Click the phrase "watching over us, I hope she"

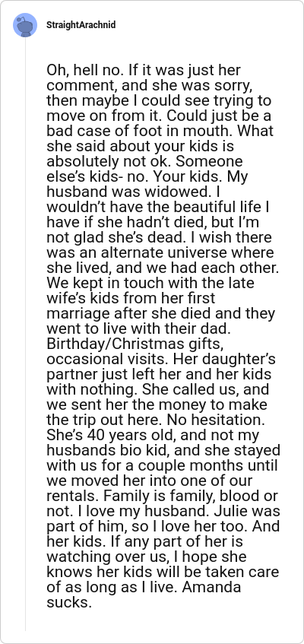(148, 557)
